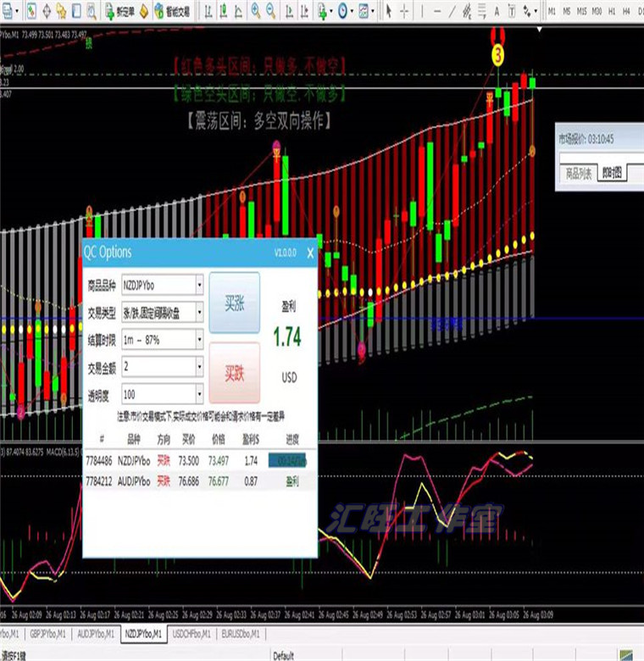Toggle chart shift icon
Viewport: 644px width, 661px height.
[305, 11]
